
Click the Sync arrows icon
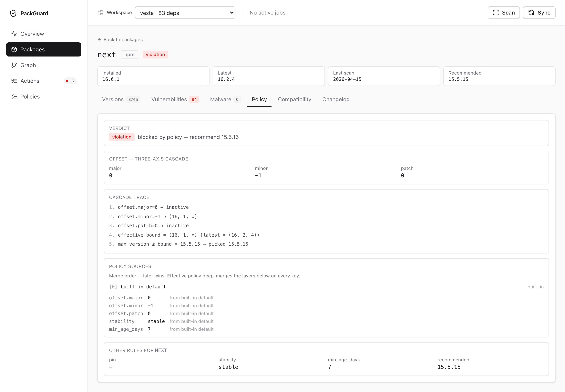click(x=531, y=13)
